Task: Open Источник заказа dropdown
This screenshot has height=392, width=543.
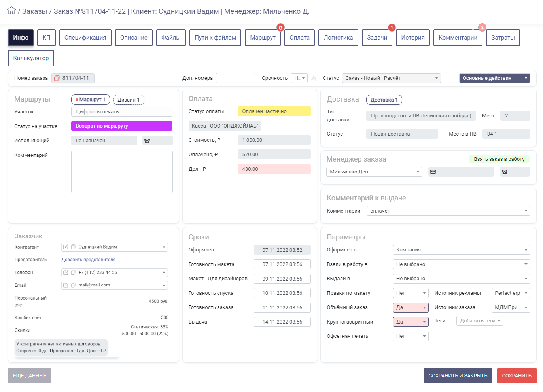Action: [511, 307]
